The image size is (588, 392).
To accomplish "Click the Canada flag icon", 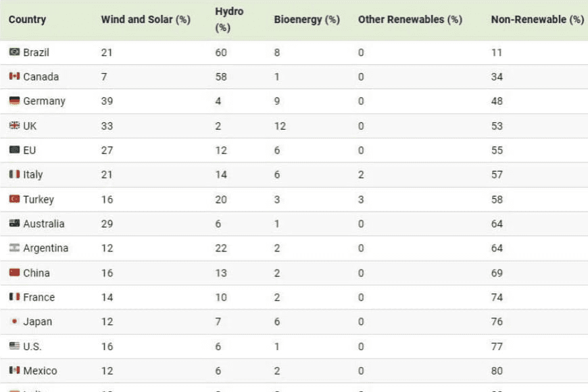I will (14, 76).
